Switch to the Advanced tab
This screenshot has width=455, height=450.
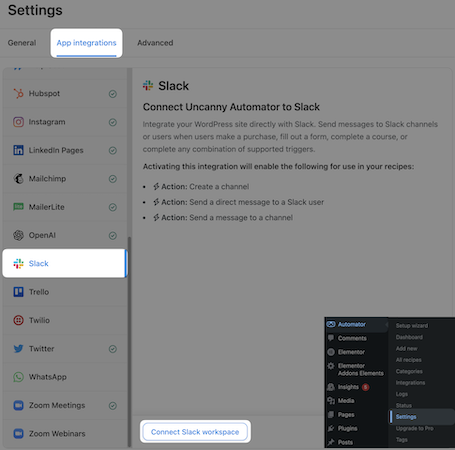(155, 43)
